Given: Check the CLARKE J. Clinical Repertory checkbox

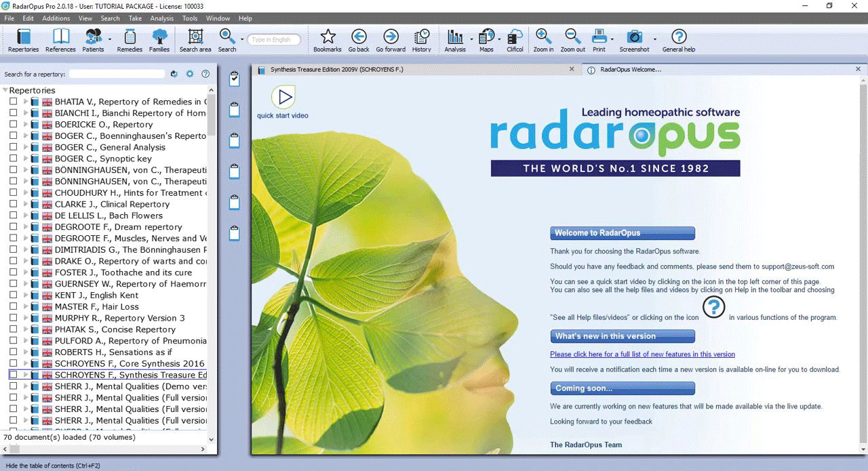Looking at the screenshot, I should [x=13, y=204].
